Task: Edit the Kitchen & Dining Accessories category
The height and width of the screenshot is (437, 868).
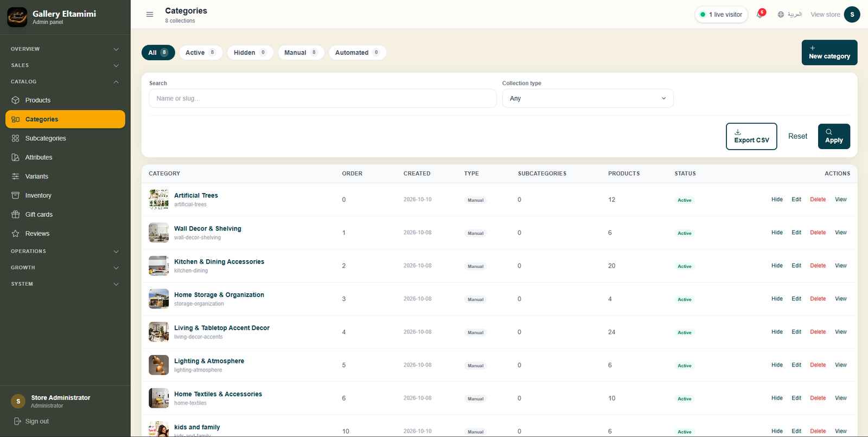Action: point(796,266)
